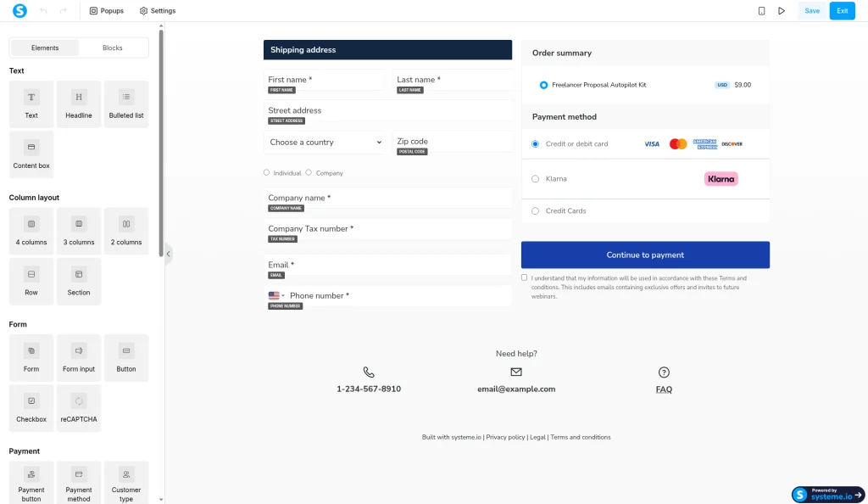Click the Exit button
This screenshot has height=504, width=868.
[x=842, y=10]
